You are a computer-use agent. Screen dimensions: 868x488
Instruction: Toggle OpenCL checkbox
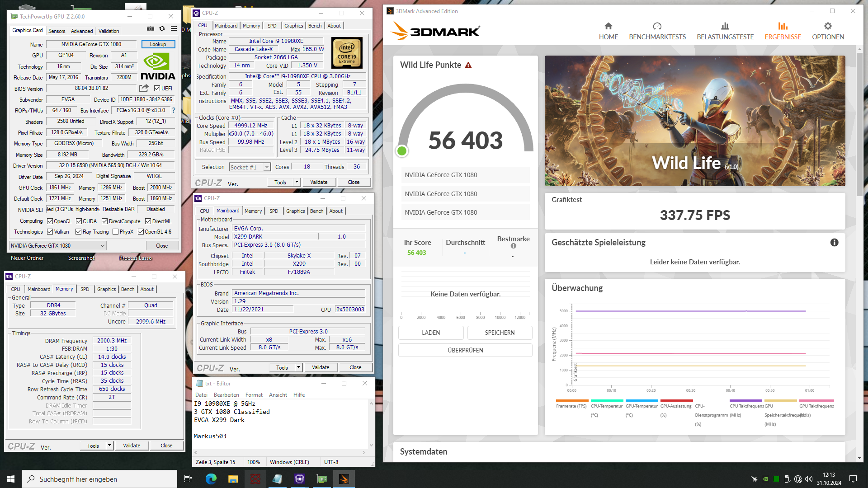50,221
